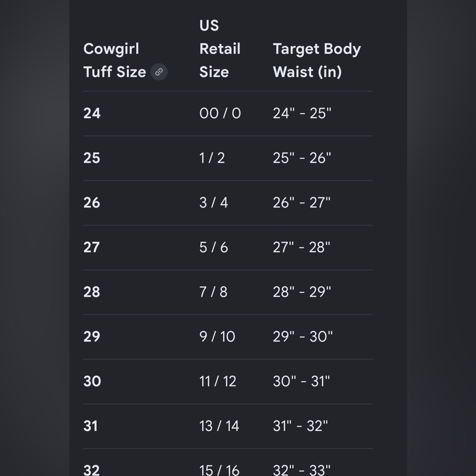Click the link icon beside Tuff Size
476x476 pixels.
[159, 72]
